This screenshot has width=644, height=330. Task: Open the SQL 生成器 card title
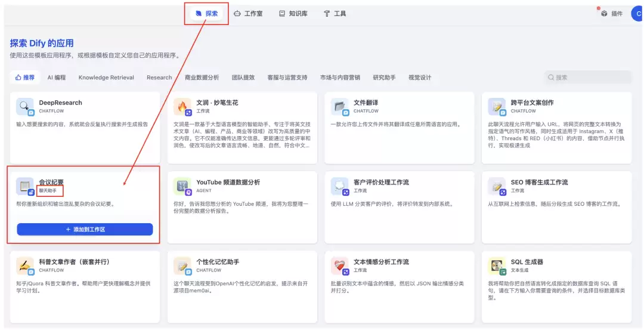pos(527,262)
